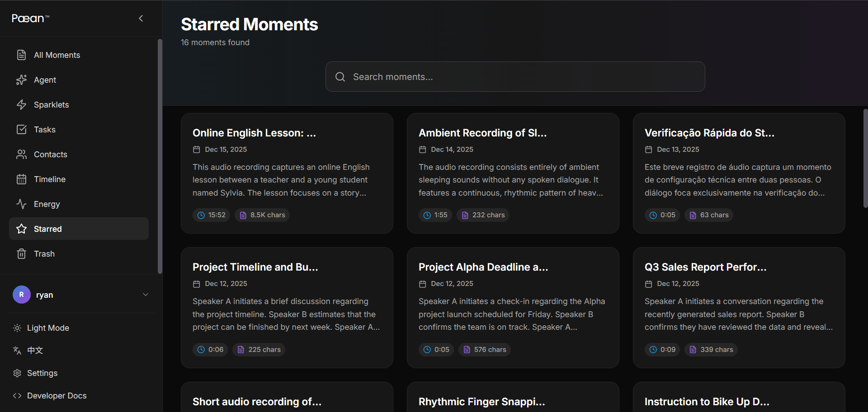The width and height of the screenshot is (868, 412).
Task: Select the All Moments icon
Action: coord(22,55)
